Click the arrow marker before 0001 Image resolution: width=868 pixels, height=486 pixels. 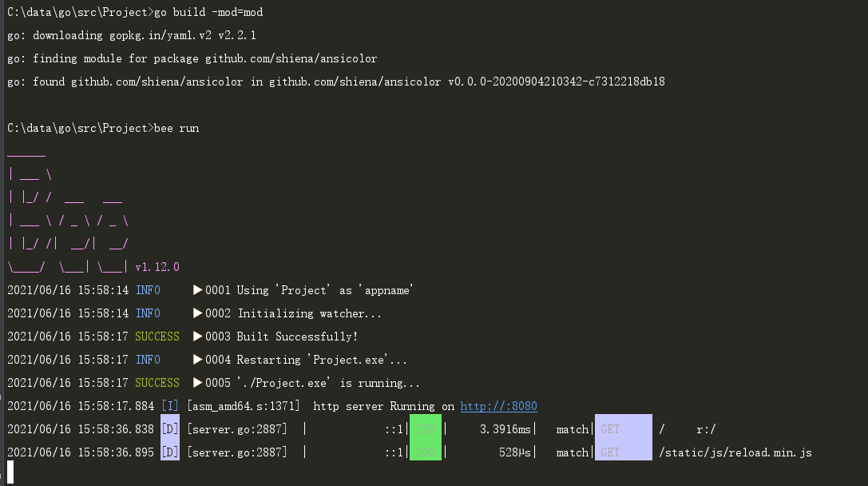(198, 290)
